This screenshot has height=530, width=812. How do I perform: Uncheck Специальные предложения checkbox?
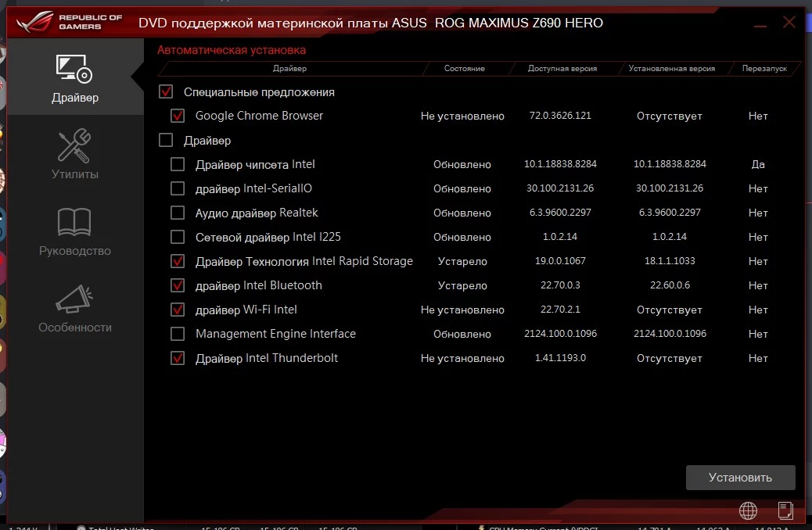pos(166,91)
